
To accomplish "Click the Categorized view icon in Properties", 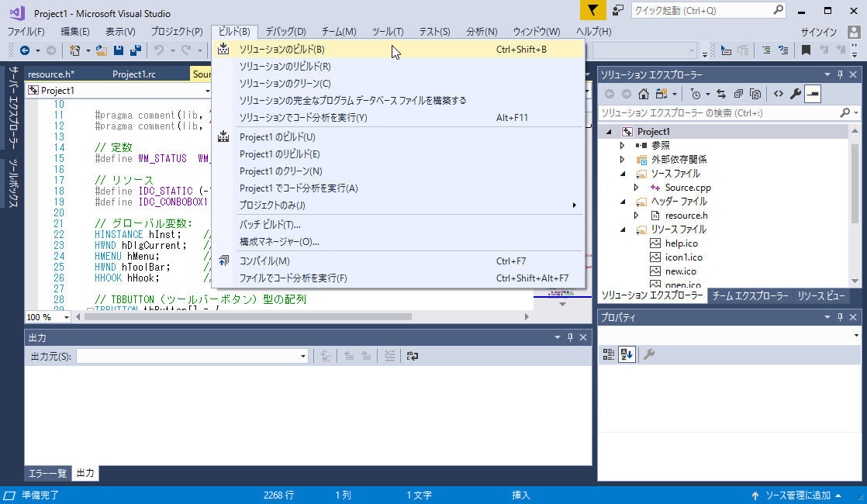I will coord(608,354).
